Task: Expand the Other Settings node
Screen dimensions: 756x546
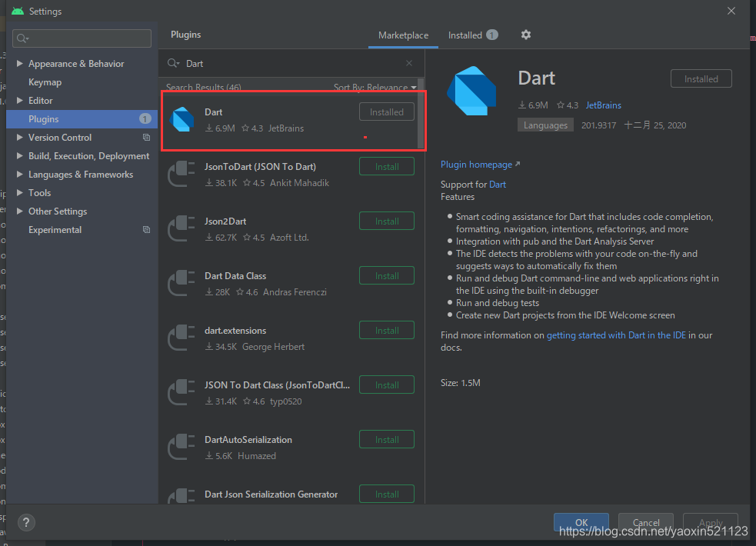Action: pyautogui.click(x=20, y=211)
